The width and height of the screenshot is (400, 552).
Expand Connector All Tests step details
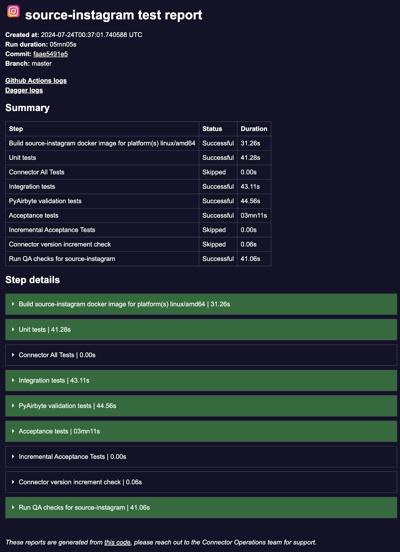point(201,355)
